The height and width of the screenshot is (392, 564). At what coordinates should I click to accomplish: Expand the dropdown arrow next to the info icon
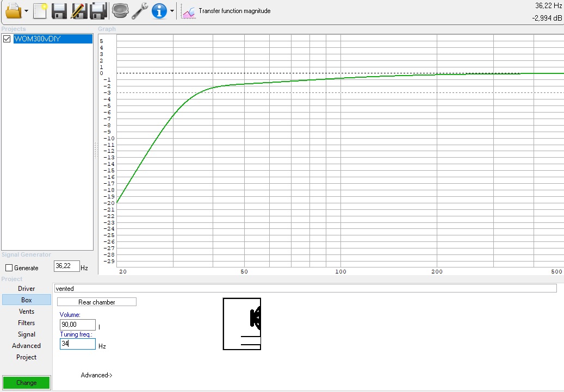[172, 11]
